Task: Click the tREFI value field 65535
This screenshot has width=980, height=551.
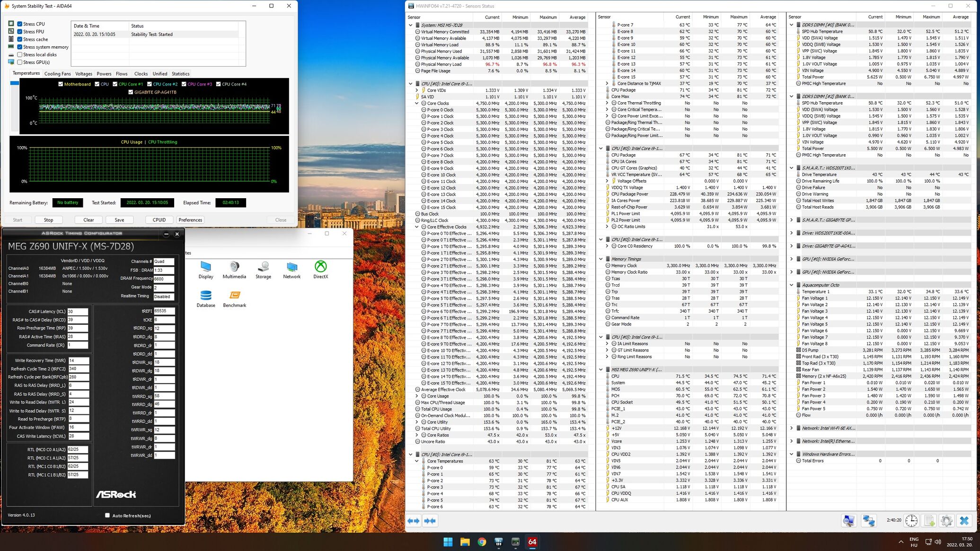Action: (x=164, y=311)
